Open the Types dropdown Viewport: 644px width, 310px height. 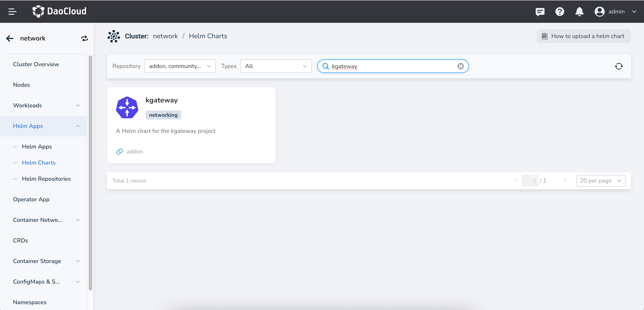click(276, 66)
